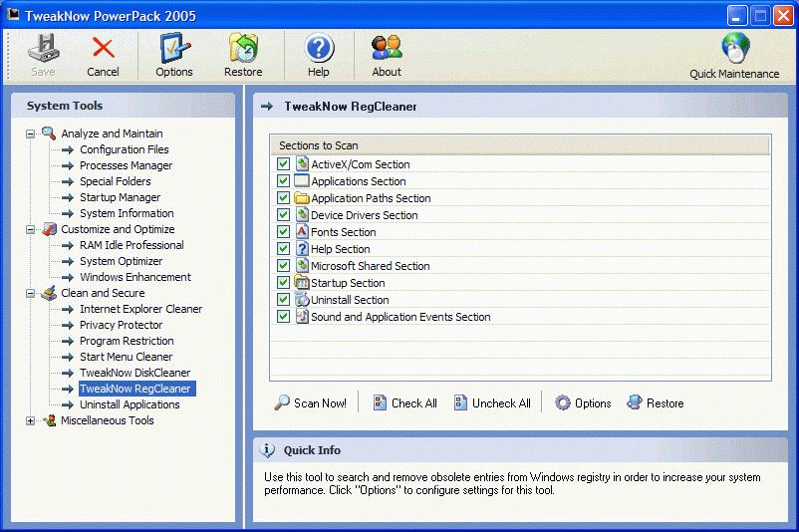Viewport: 799px width, 532px height.
Task: Select the Microsoft Shared Section row text
Action: click(371, 265)
